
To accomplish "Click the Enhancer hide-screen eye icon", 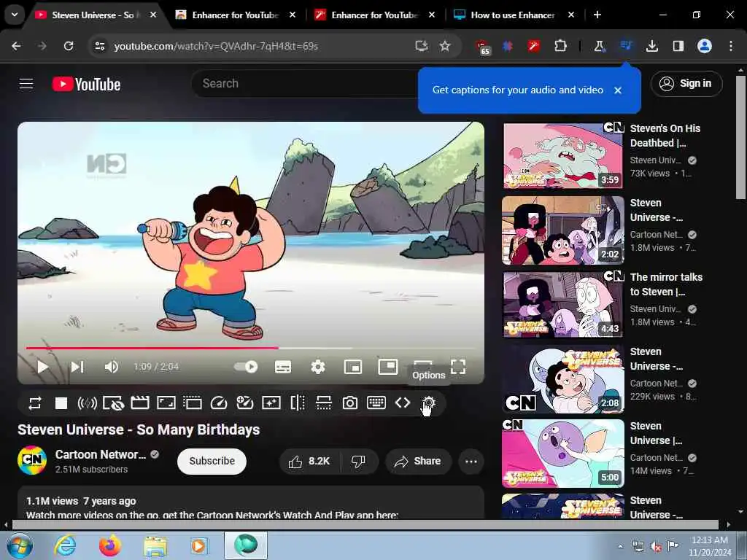I will coord(113,403).
